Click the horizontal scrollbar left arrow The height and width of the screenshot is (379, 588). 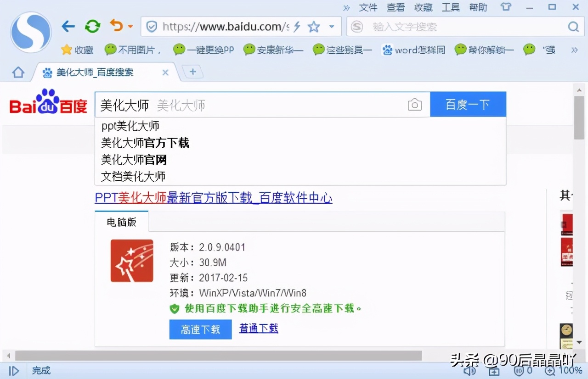click(x=7, y=356)
